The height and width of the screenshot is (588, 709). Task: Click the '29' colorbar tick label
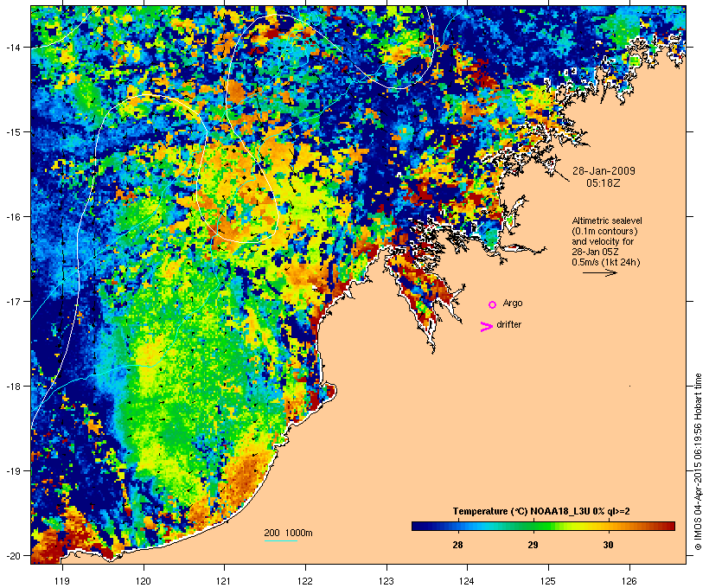(533, 545)
